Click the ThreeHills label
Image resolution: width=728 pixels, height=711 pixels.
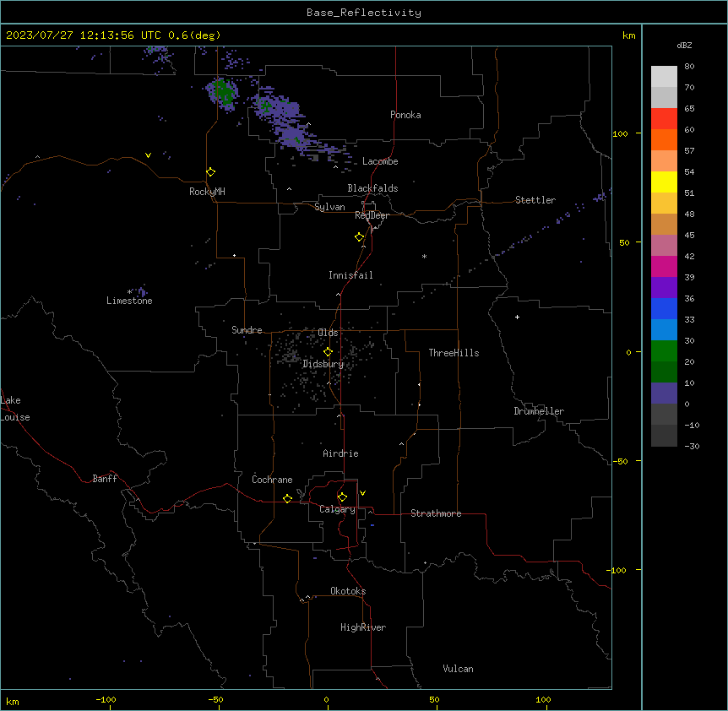(x=454, y=353)
